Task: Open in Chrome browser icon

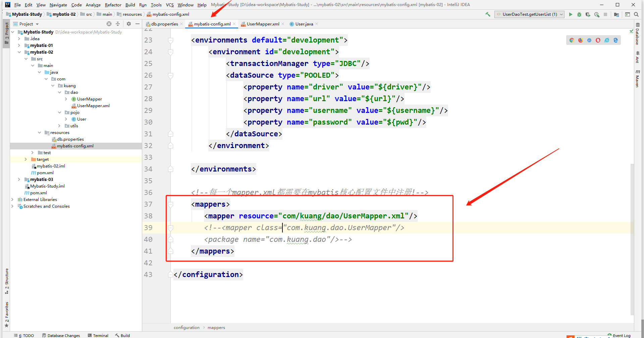Action: coord(572,40)
